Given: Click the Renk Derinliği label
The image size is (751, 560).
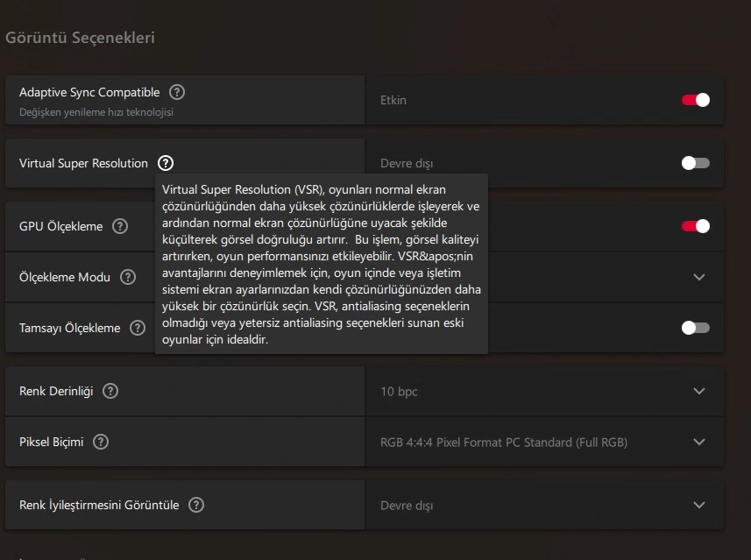Looking at the screenshot, I should coord(56,392).
